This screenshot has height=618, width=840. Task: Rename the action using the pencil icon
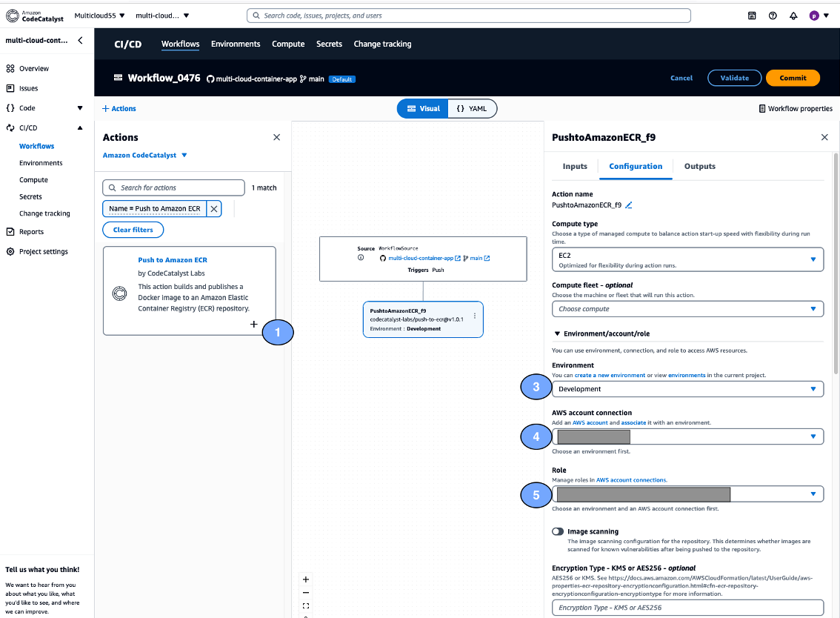point(629,205)
